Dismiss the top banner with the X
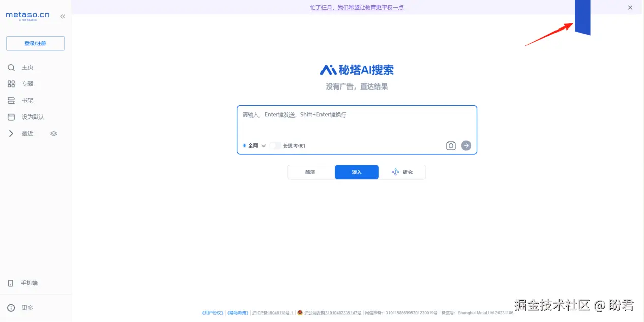This screenshot has height=322, width=644. pos(630,7)
